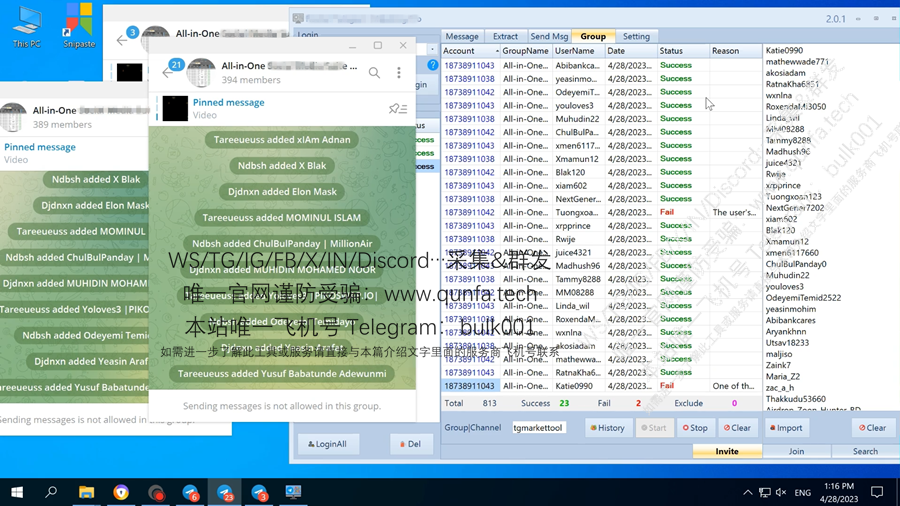Click Clear button next to Stop

click(737, 427)
